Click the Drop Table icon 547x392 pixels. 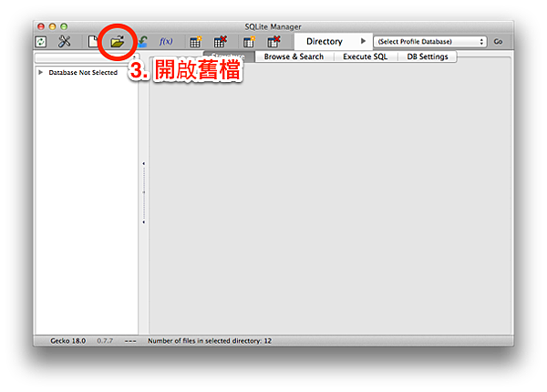click(x=220, y=42)
